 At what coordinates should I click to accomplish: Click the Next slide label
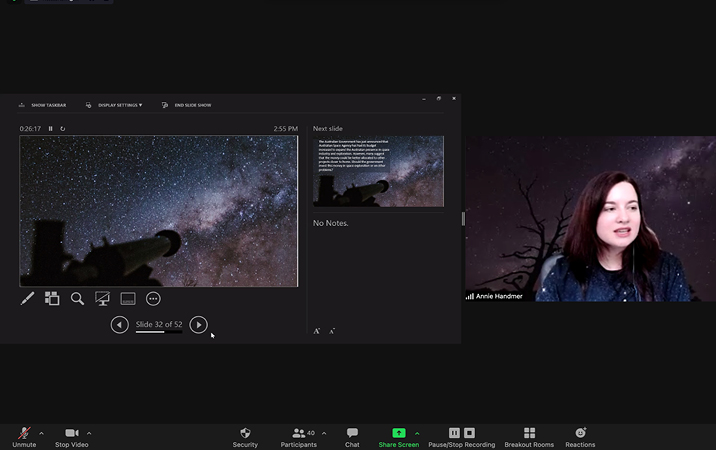(327, 129)
